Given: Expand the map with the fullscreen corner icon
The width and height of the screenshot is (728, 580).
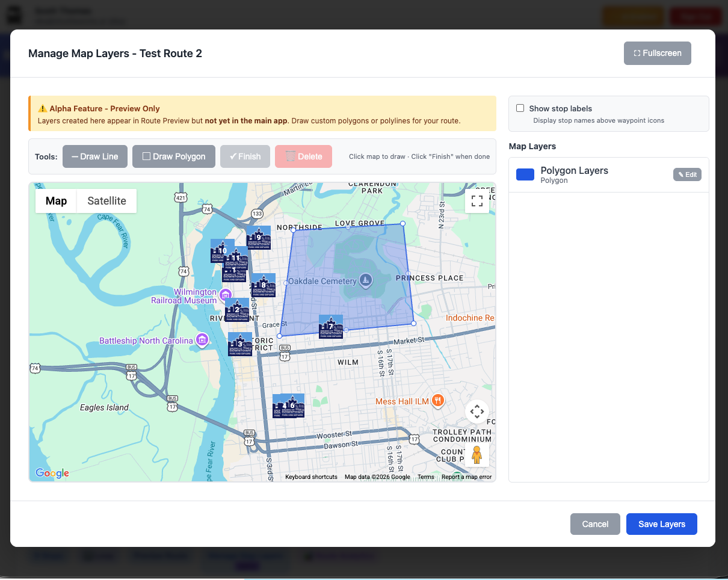Looking at the screenshot, I should tap(477, 201).
